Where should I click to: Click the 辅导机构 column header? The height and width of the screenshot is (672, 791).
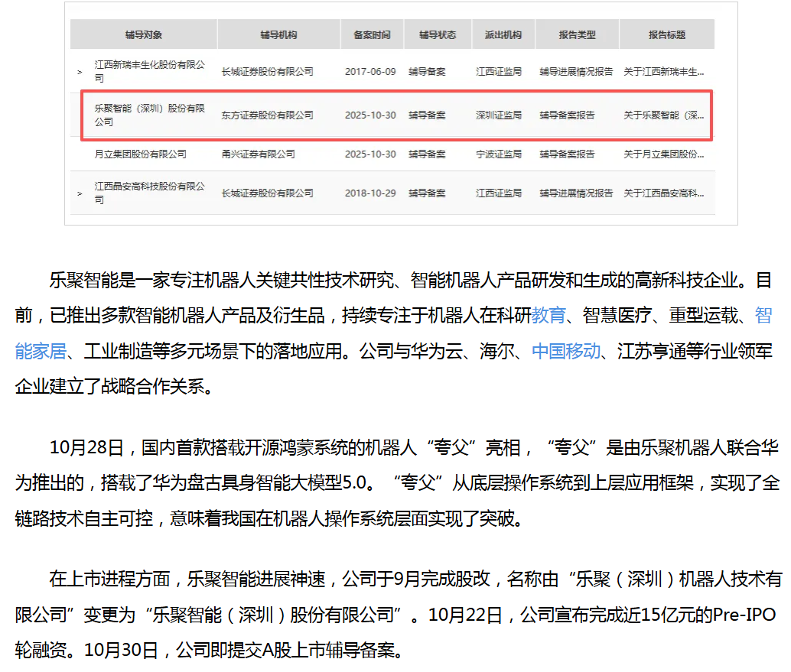(x=278, y=34)
